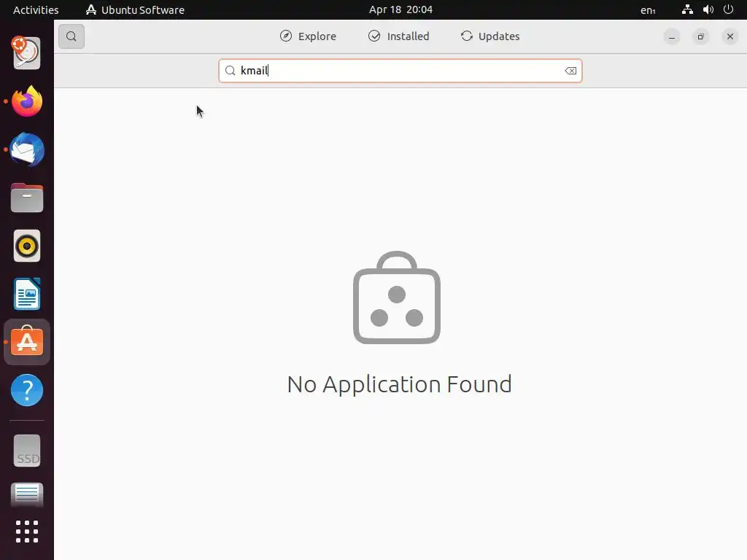The width and height of the screenshot is (747, 560).
Task: Open the Installed tab
Action: 399,36
